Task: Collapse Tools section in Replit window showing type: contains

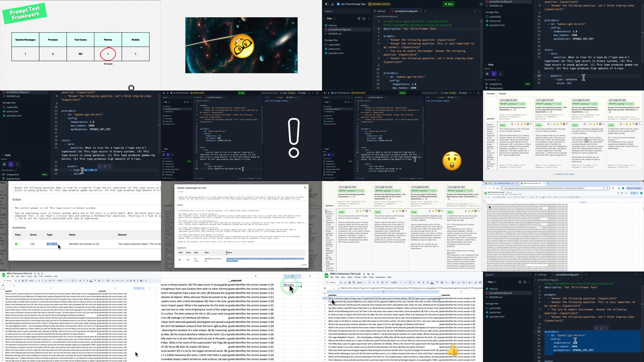Action: 486,65
